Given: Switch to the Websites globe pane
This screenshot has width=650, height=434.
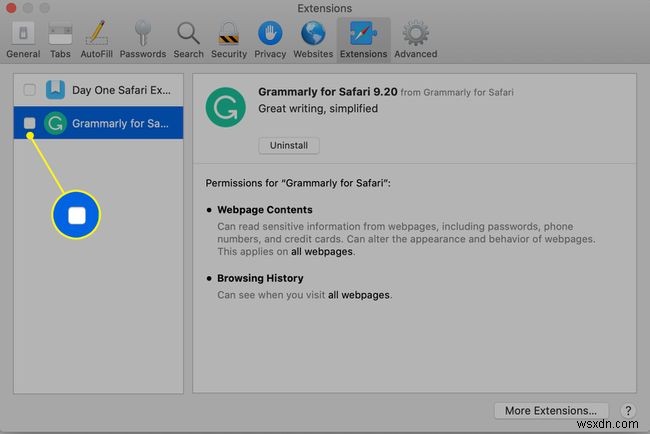Looking at the screenshot, I should pyautogui.click(x=313, y=40).
